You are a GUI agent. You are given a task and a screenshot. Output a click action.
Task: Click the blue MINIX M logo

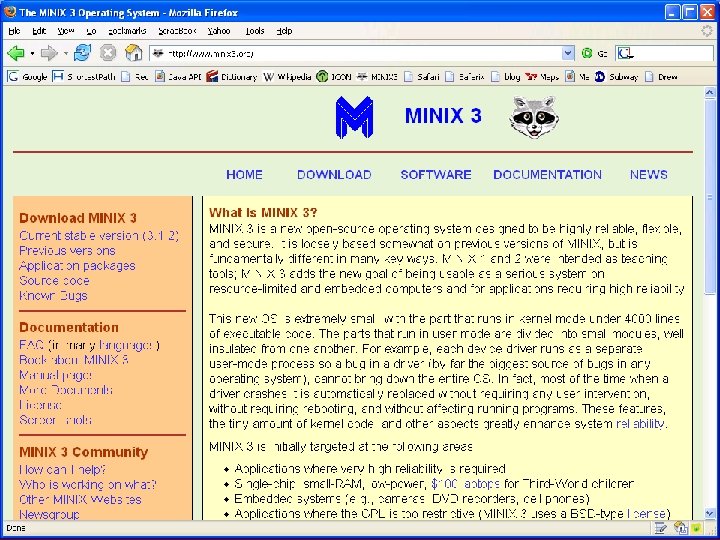(x=354, y=117)
